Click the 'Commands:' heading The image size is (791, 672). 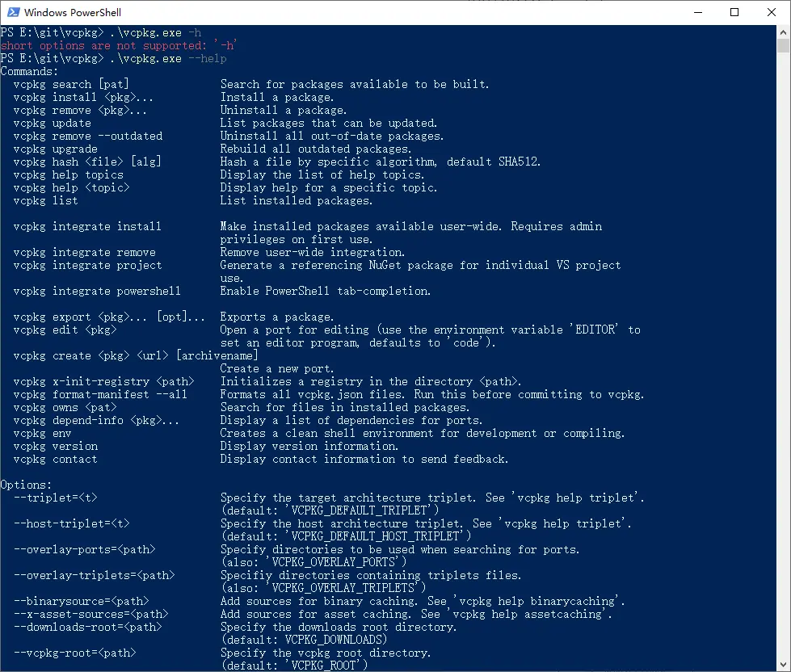pyautogui.click(x=29, y=71)
